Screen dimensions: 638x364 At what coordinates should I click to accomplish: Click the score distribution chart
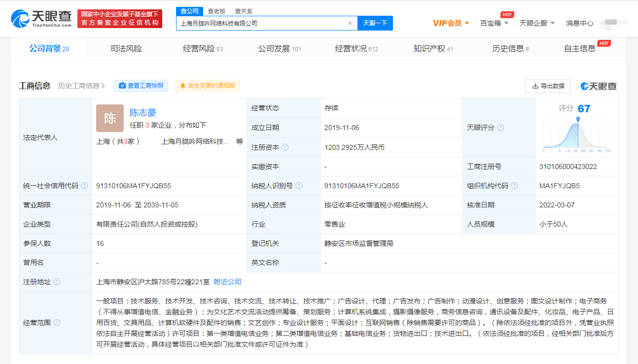click(577, 134)
